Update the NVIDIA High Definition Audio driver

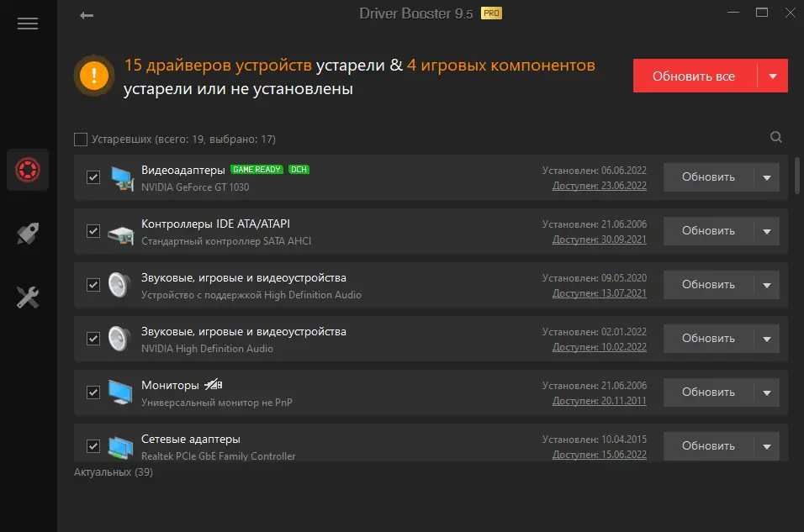tap(708, 339)
